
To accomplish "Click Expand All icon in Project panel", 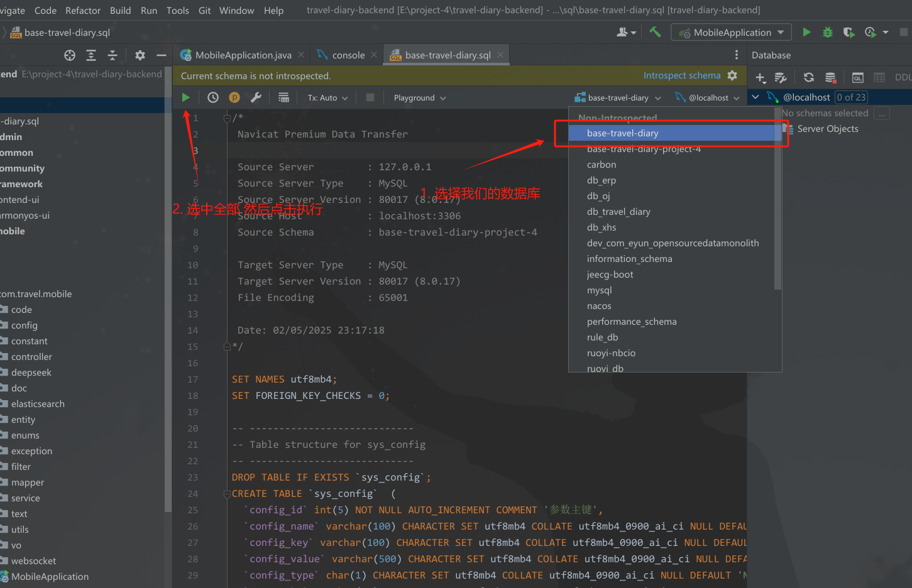I will (x=91, y=55).
